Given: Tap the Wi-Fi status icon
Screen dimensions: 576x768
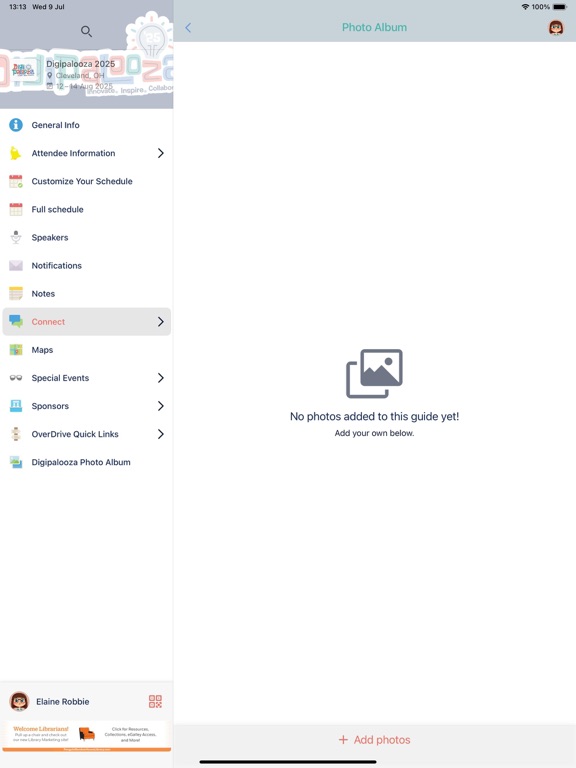Looking at the screenshot, I should pos(525,7).
